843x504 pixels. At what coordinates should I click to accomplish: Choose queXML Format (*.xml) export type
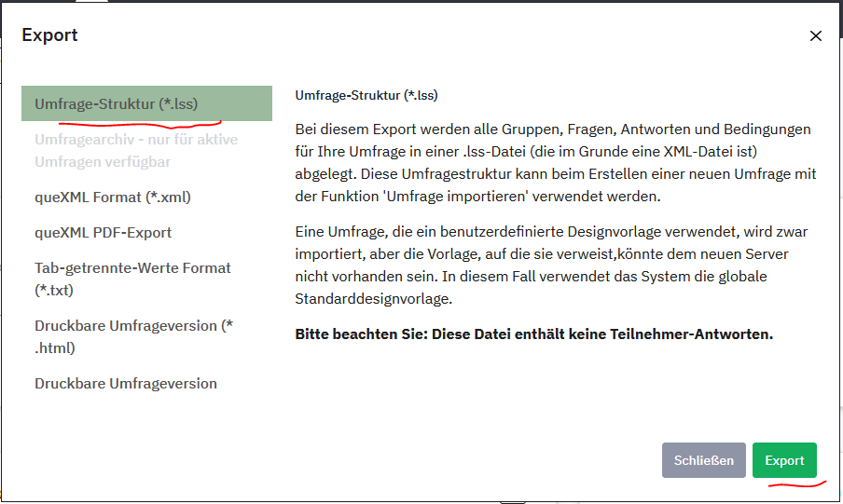113,197
